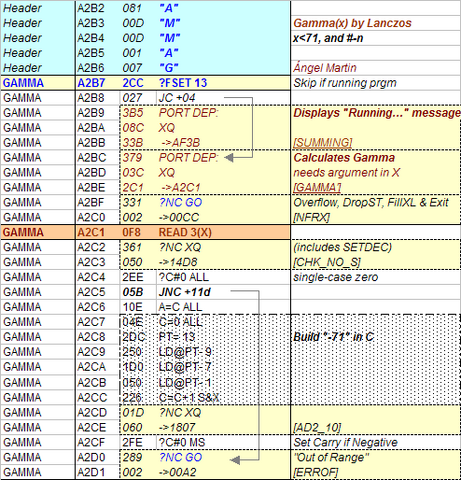Click '?NC XQ' at address A2CD
Screen dimensions: 461x480
point(180,412)
